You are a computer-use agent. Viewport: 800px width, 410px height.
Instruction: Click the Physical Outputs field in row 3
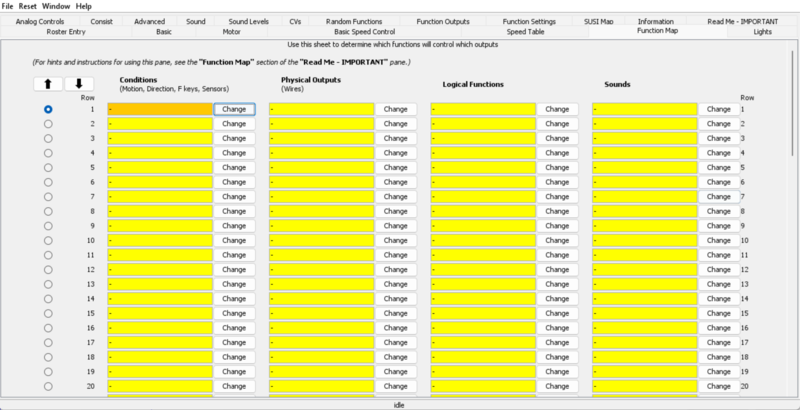point(321,138)
